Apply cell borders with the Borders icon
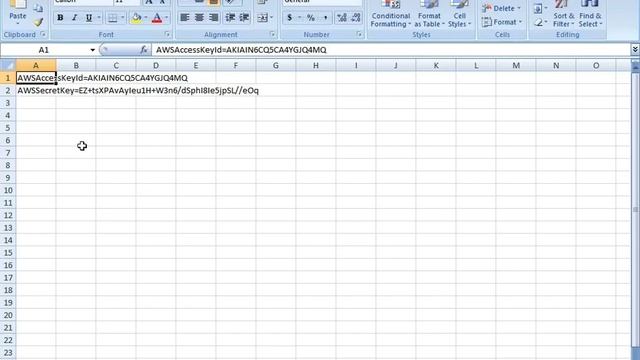The height and width of the screenshot is (360, 640). [x=112, y=18]
